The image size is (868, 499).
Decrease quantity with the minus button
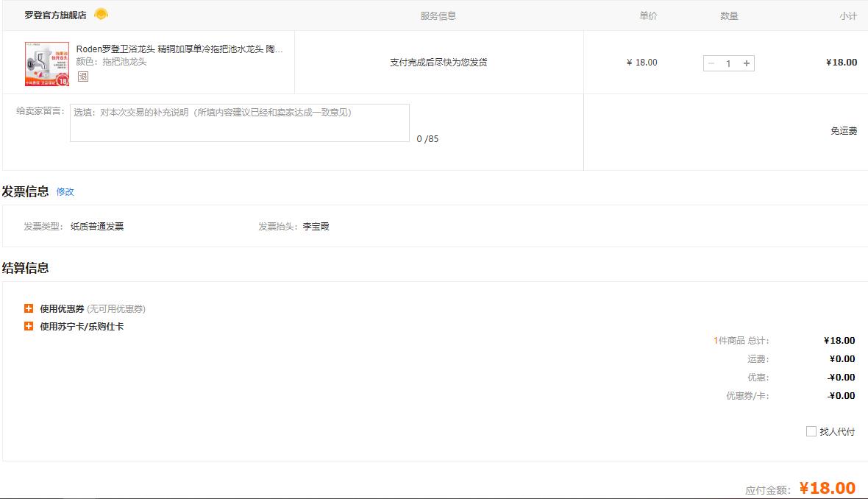pyautogui.click(x=711, y=63)
